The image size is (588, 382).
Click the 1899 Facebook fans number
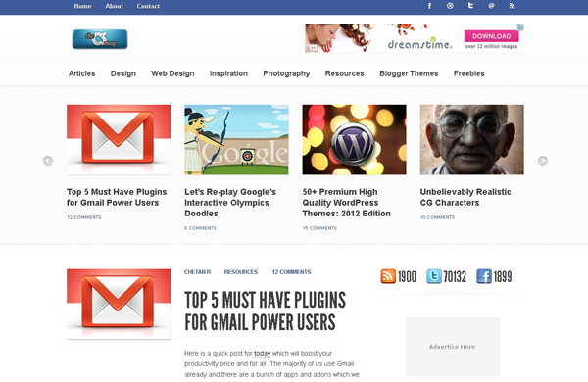coord(503,277)
